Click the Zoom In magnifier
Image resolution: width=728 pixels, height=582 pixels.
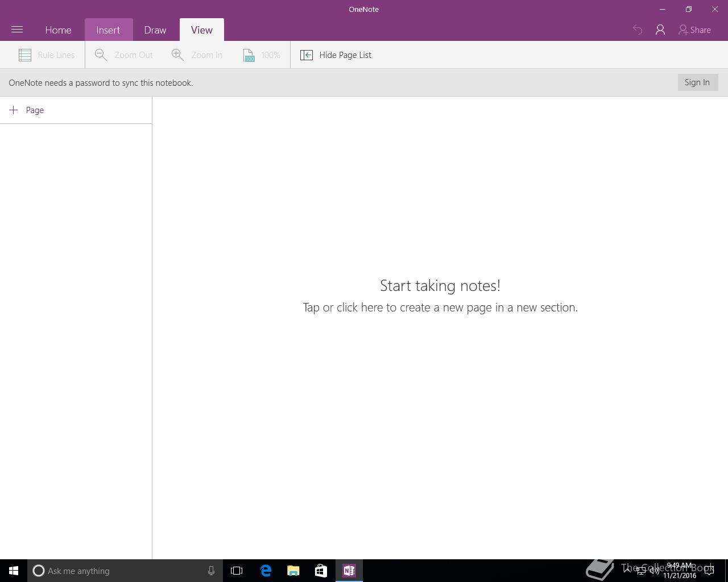coord(197,55)
